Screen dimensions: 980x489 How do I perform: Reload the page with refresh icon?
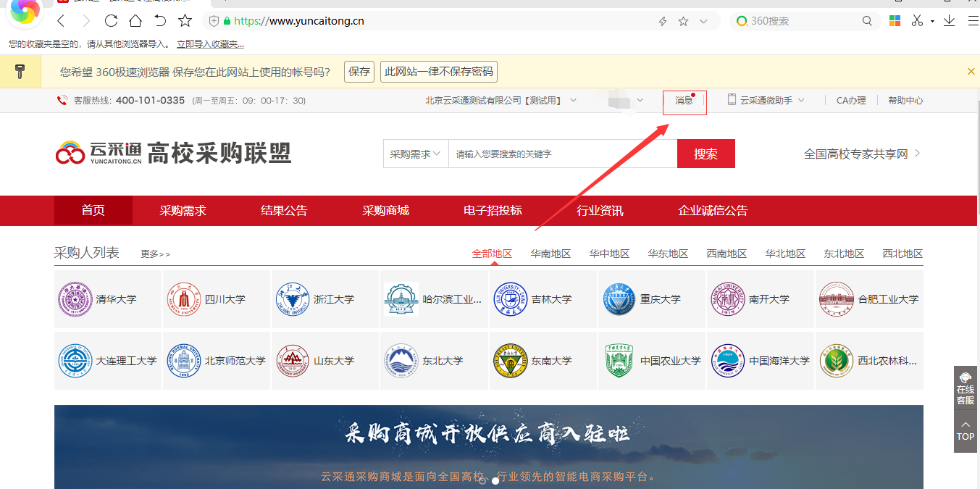coord(111,21)
